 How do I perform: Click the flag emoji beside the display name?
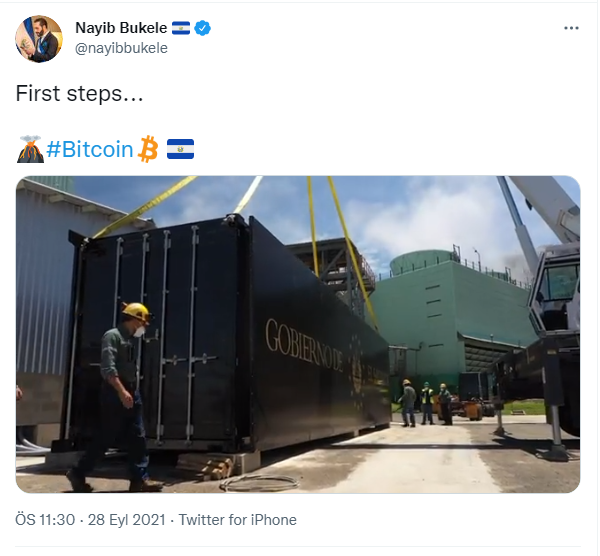[x=180, y=28]
